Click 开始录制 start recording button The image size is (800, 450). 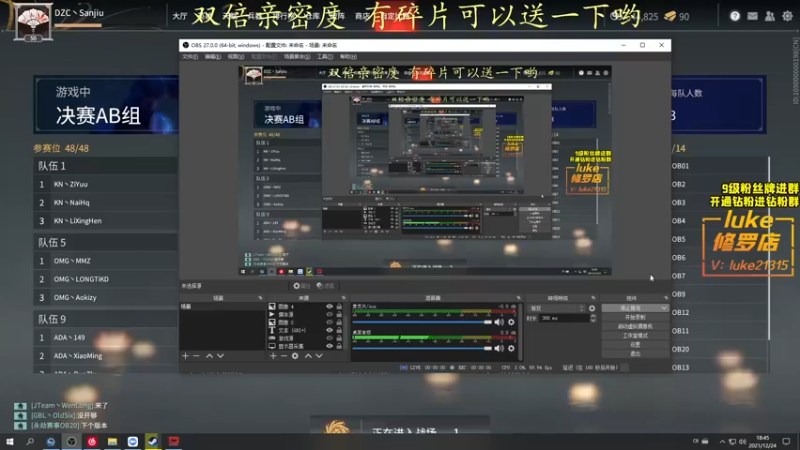(x=635, y=317)
